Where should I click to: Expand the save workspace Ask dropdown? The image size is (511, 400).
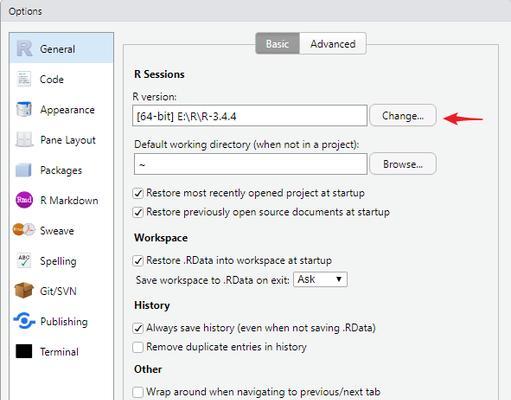click(320, 279)
